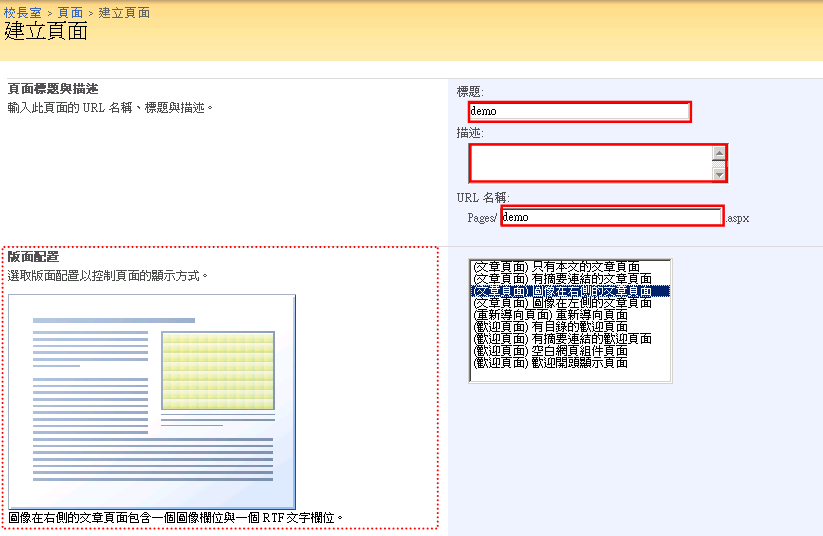The height and width of the screenshot is (536, 823).
Task: Select (文章頁面) 只有本文的文章頁面 layout
Action: point(571,266)
